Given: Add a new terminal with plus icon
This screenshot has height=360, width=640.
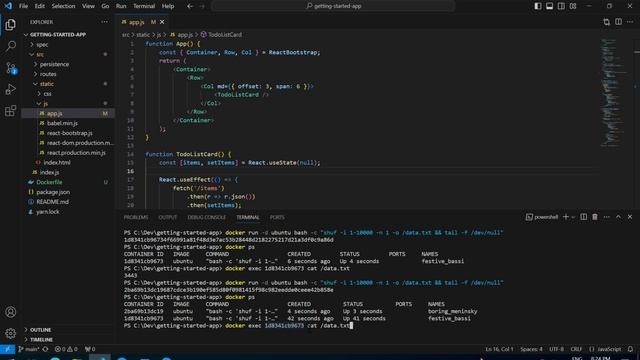Looking at the screenshot, I should 566,217.
